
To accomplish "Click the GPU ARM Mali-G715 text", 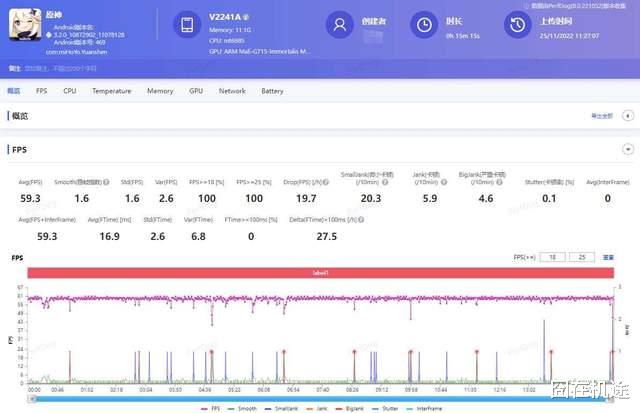I will (260, 51).
